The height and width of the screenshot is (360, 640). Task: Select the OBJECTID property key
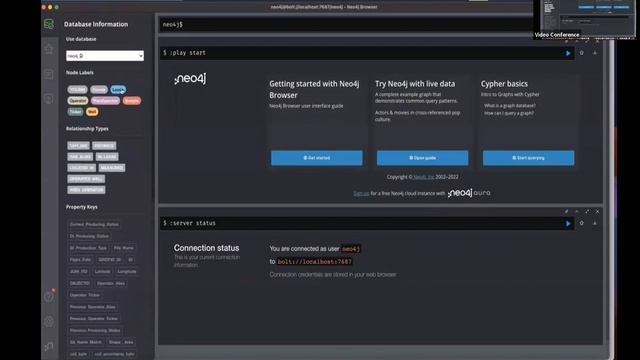click(80, 283)
